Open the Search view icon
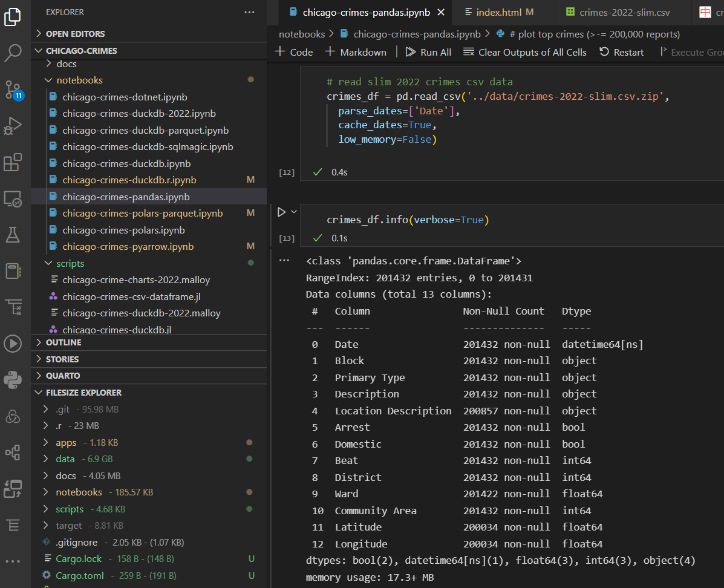Image resolution: width=724 pixels, height=588 pixels. pos(13,53)
